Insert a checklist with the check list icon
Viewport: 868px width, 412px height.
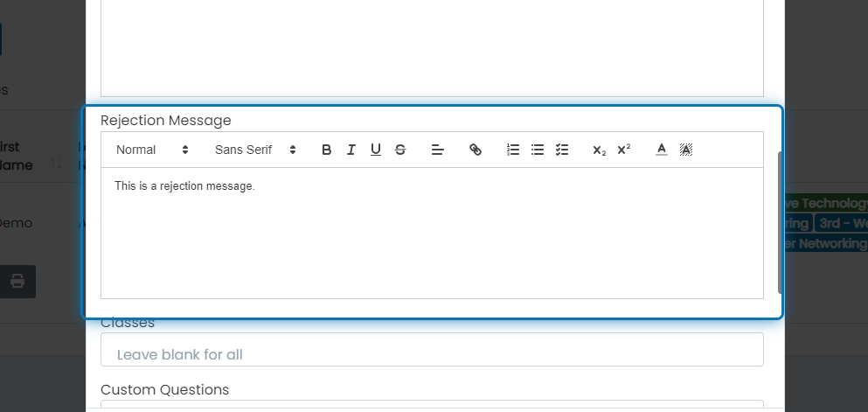562,150
